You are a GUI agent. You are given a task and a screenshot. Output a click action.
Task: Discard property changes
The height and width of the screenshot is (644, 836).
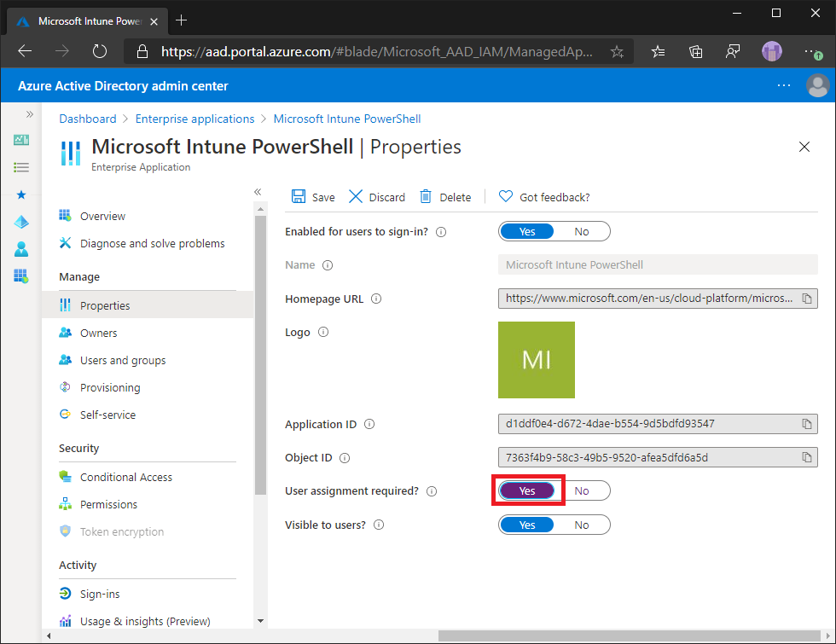tap(377, 197)
